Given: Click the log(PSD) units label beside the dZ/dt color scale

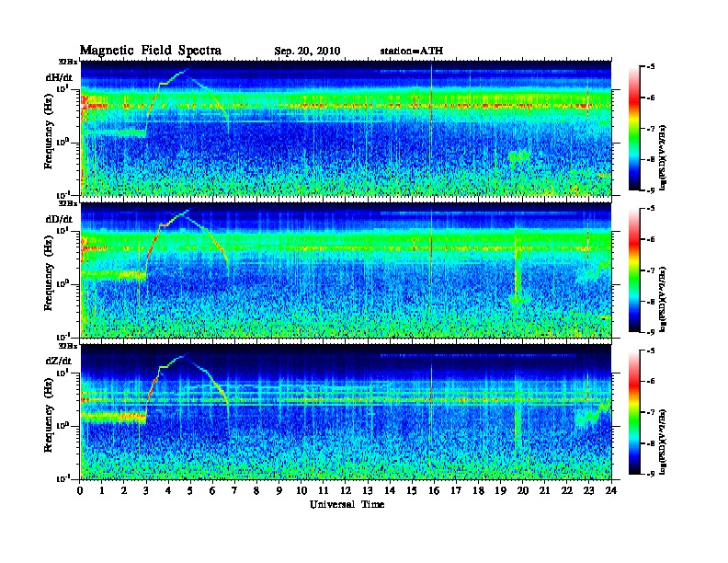Looking at the screenshot, I should click(664, 442).
